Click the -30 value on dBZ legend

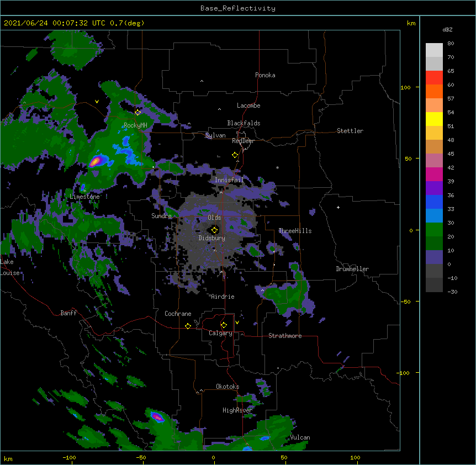tap(452, 292)
